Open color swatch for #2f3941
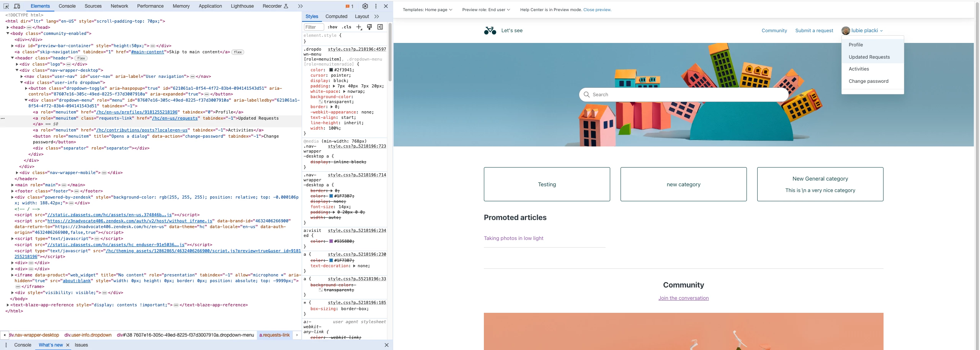 [x=331, y=70]
